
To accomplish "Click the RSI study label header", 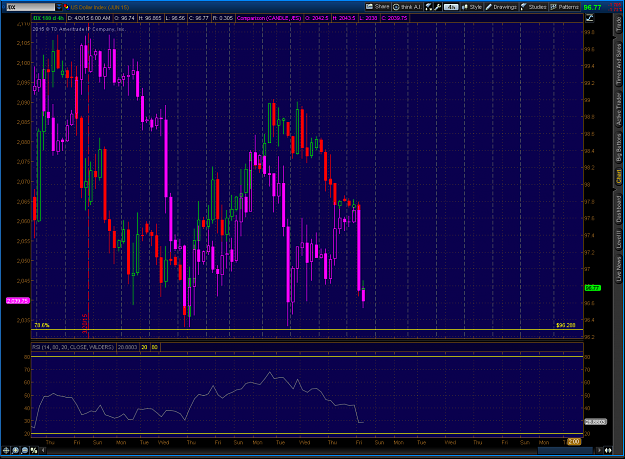I will [x=73, y=347].
